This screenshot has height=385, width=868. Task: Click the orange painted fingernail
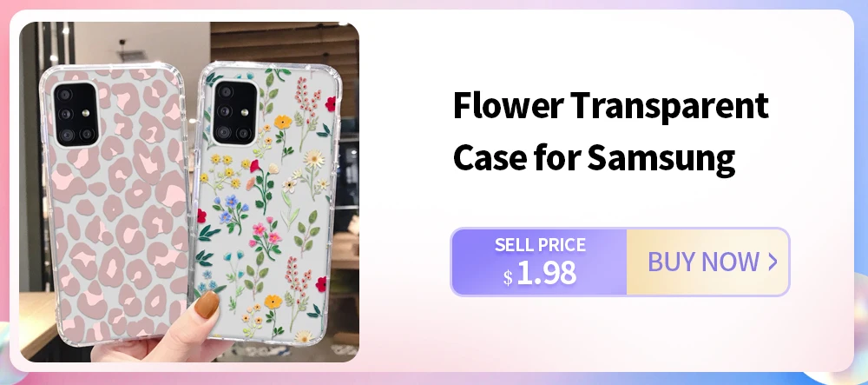pyautogui.click(x=207, y=305)
